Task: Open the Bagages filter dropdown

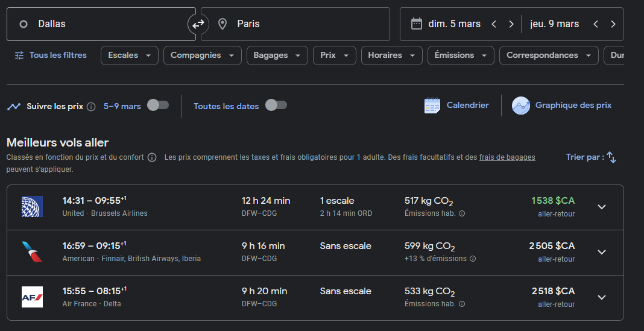Action: point(277,55)
